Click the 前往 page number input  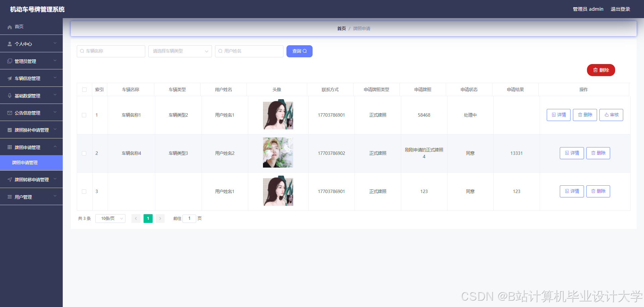coord(189,219)
